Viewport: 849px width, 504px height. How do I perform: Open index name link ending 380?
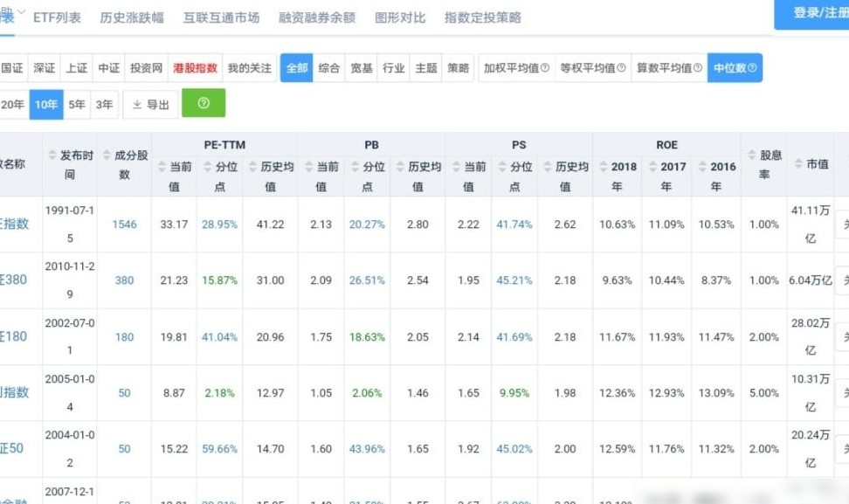pyautogui.click(x=13, y=280)
